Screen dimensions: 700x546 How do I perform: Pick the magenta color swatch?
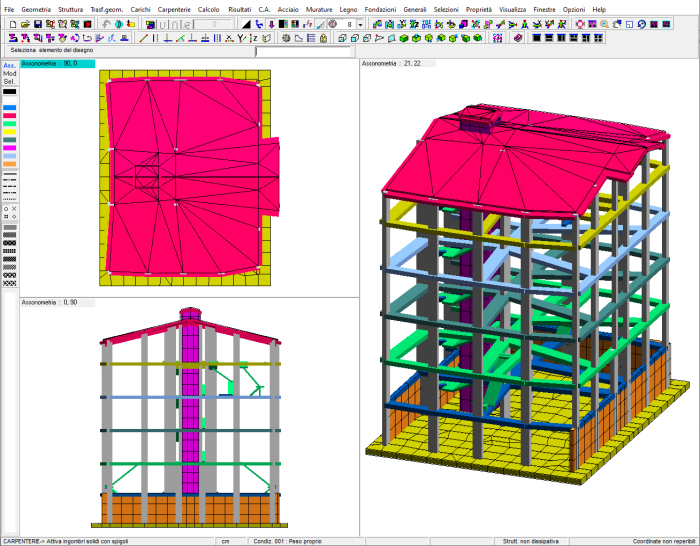click(x=9, y=148)
